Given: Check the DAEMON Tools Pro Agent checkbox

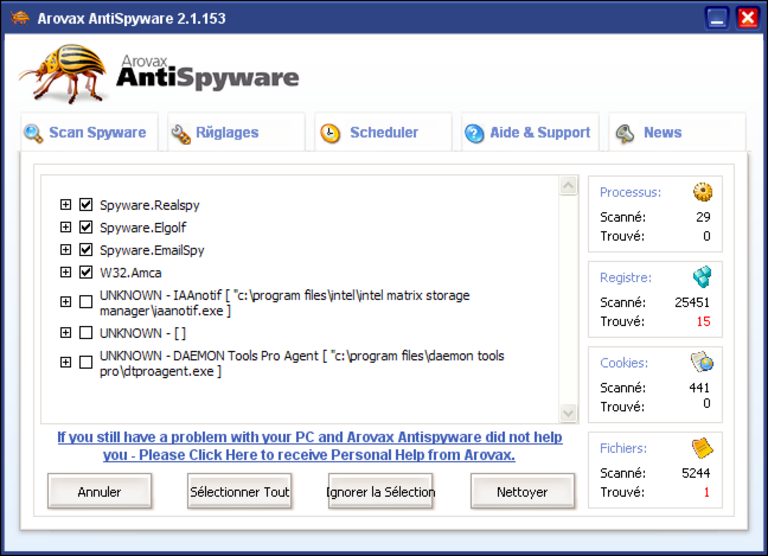Looking at the screenshot, I should pos(86,363).
